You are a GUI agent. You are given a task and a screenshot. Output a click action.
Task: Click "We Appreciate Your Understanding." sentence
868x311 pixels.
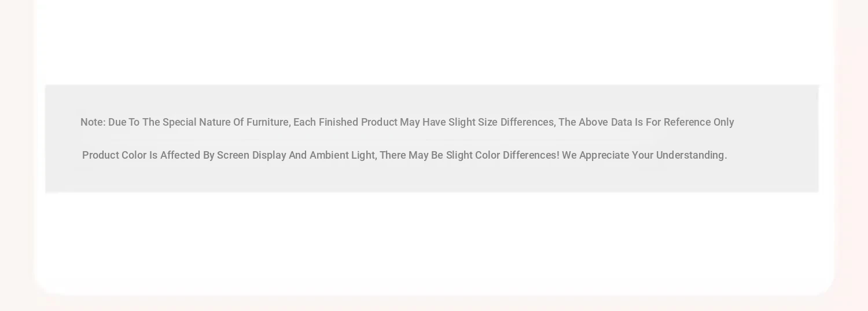pyautogui.click(x=645, y=155)
